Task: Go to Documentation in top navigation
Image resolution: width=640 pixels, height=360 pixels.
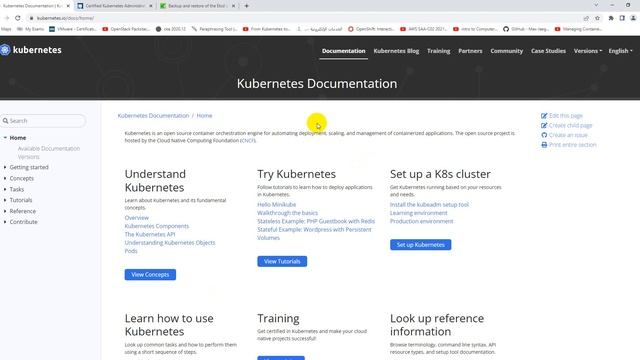Action: pyautogui.click(x=343, y=51)
